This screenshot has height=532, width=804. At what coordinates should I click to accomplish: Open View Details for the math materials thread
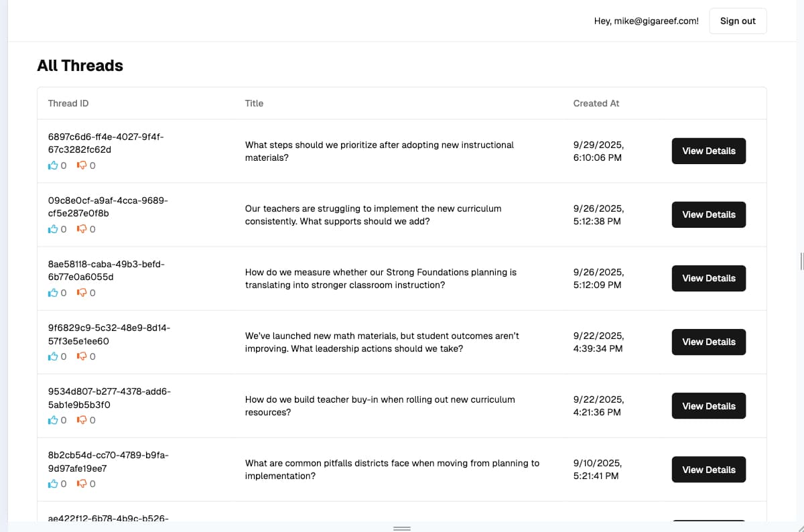point(708,342)
